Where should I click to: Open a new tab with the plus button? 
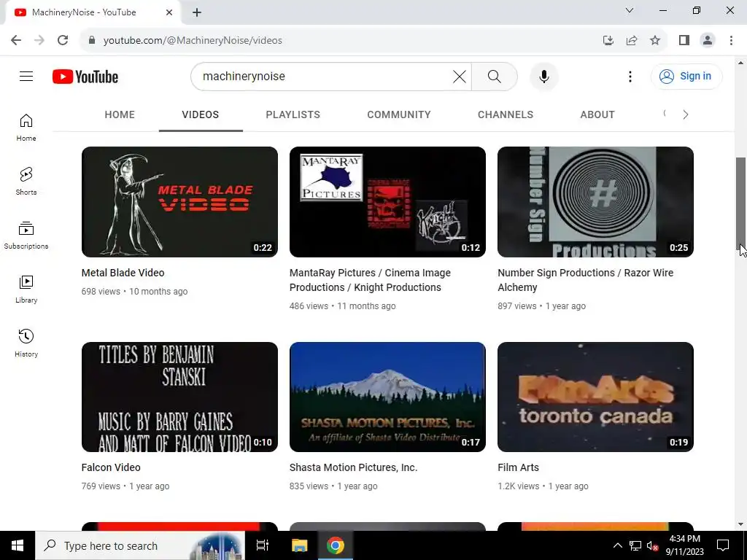pyautogui.click(x=197, y=12)
